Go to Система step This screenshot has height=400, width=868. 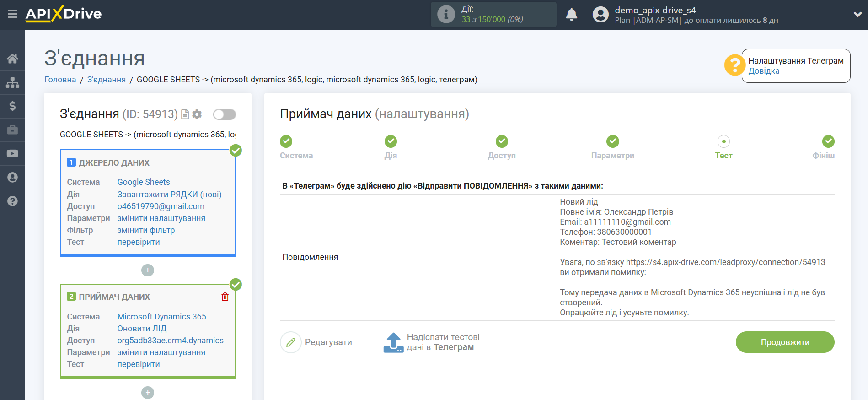tap(286, 141)
